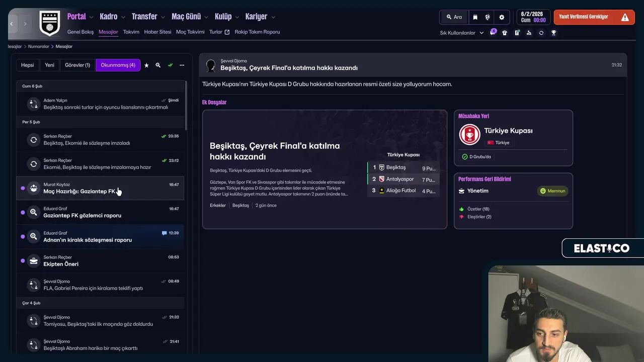Open Beşiktaşlı Abraham harika bir maç message
This screenshot has height=362, width=644.
point(100,345)
